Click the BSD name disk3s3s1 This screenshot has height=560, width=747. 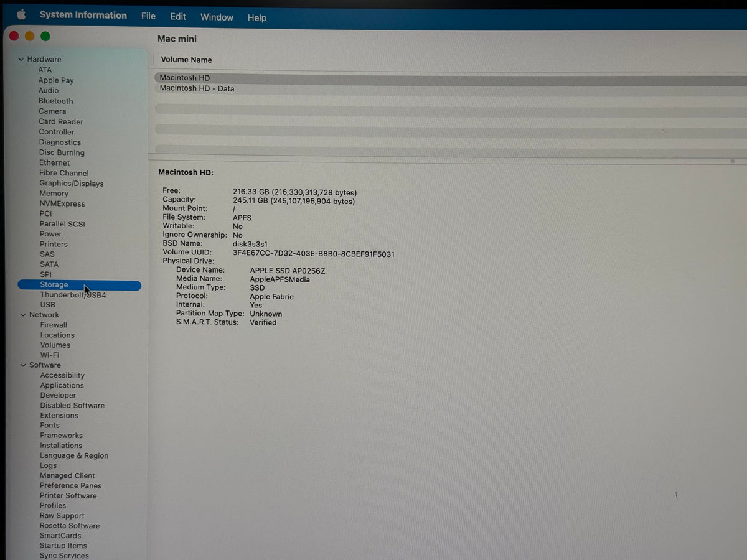250,245
